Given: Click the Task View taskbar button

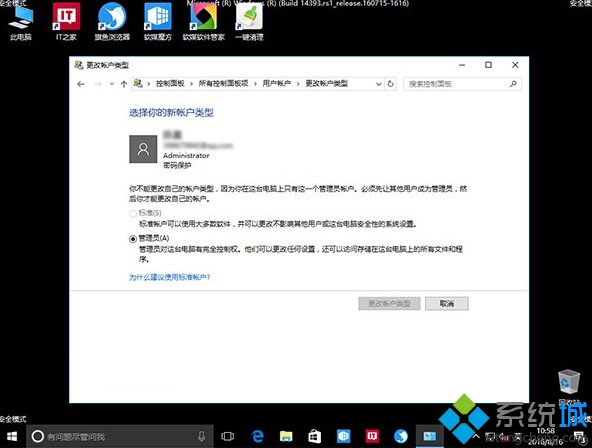Looking at the screenshot, I should click(x=228, y=436).
